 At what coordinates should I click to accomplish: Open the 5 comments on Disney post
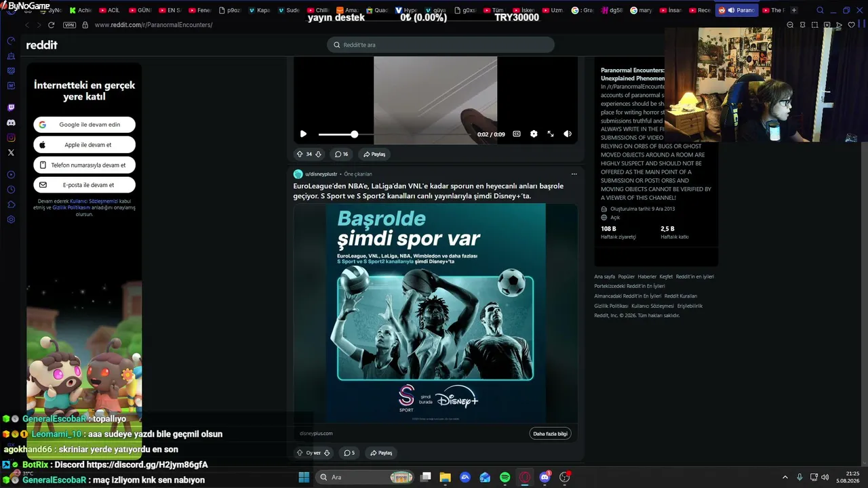coord(349,453)
